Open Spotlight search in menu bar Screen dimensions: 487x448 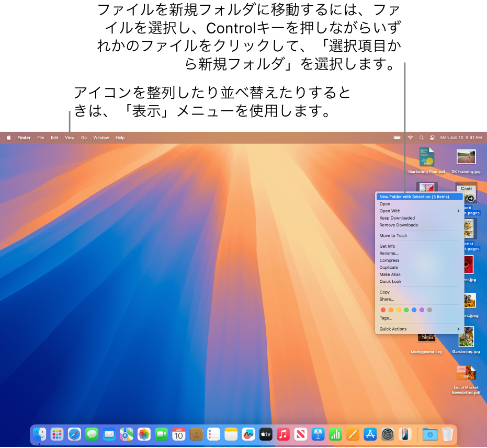pyautogui.click(x=422, y=137)
